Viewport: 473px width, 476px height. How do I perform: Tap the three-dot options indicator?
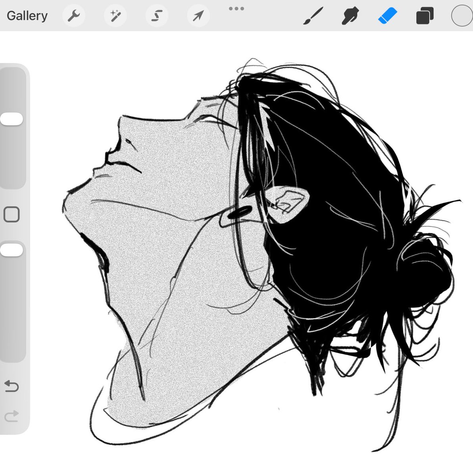236,8
